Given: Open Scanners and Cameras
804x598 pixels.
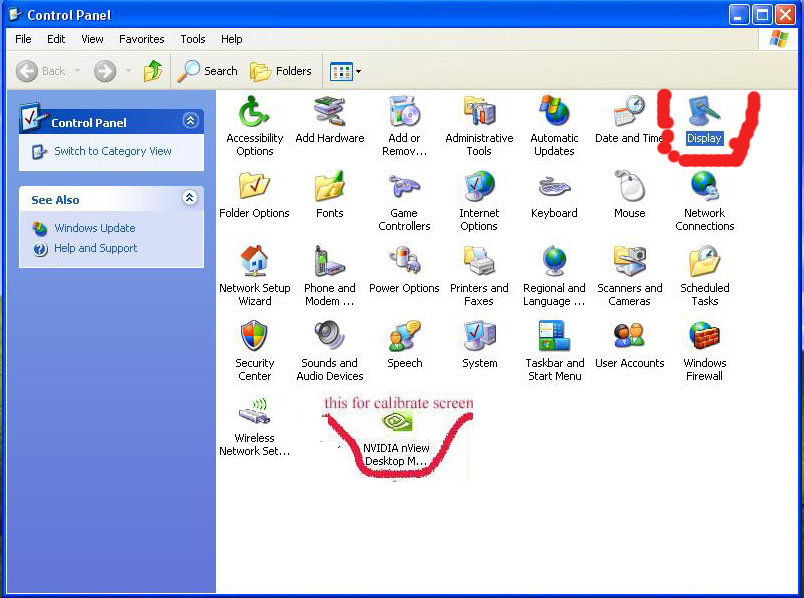Looking at the screenshot, I should point(629,262).
